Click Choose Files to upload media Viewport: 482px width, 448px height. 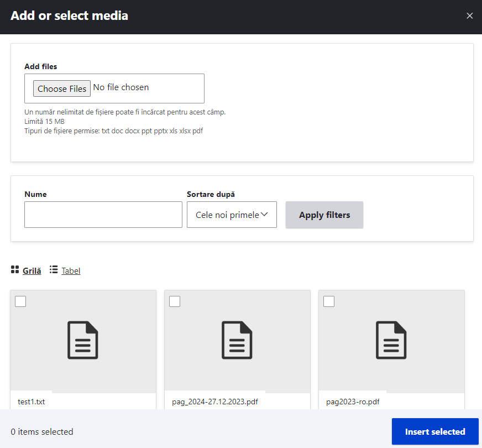pyautogui.click(x=61, y=88)
